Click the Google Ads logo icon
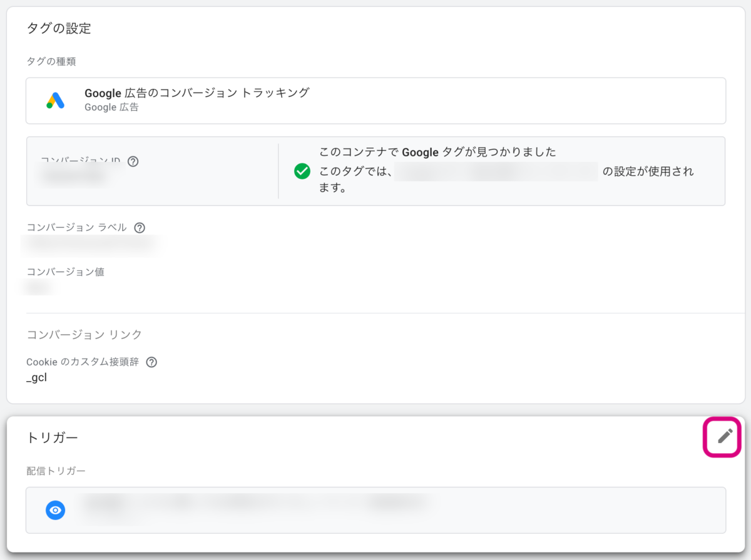This screenshot has width=751, height=560. point(56,101)
